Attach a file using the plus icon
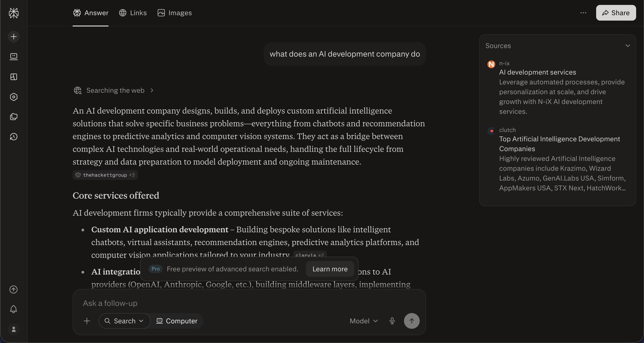 (x=87, y=321)
